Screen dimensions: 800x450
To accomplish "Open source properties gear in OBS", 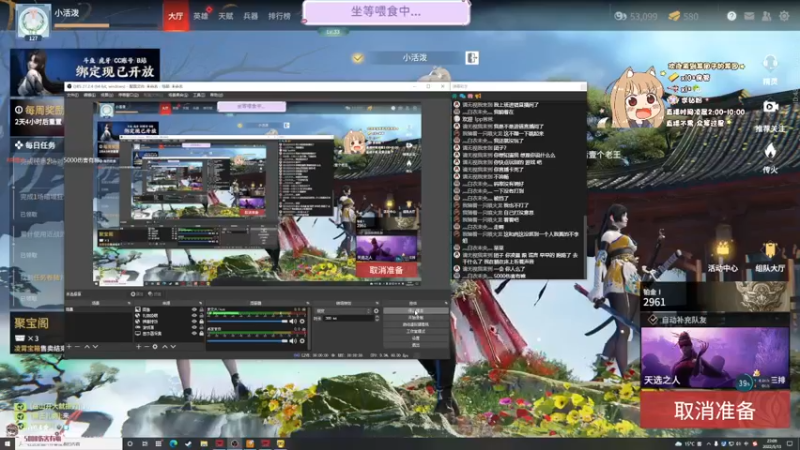I will 155,346.
